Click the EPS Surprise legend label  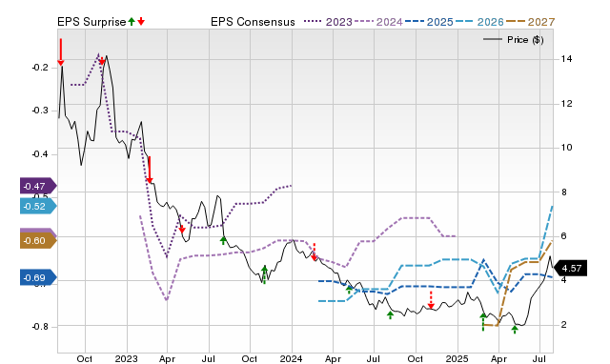coord(91,22)
